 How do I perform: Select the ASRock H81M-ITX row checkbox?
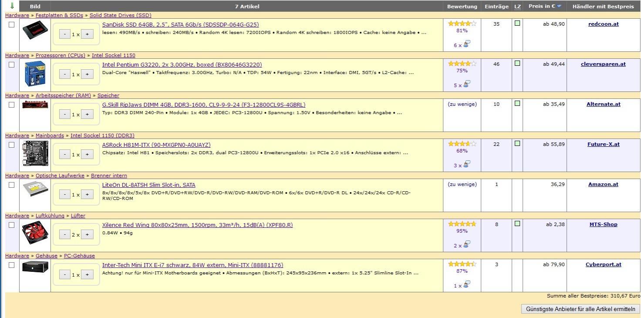[12, 145]
